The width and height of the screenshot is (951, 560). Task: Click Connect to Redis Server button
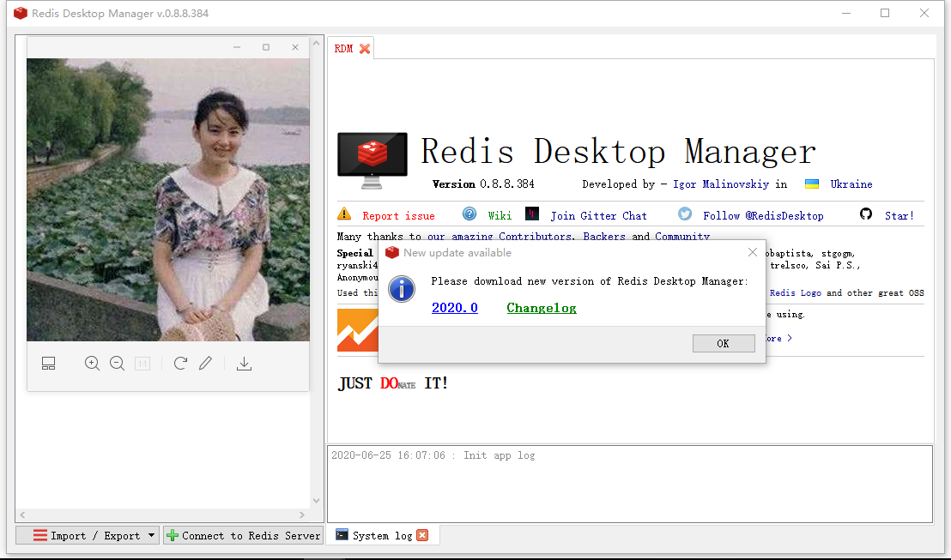243,535
